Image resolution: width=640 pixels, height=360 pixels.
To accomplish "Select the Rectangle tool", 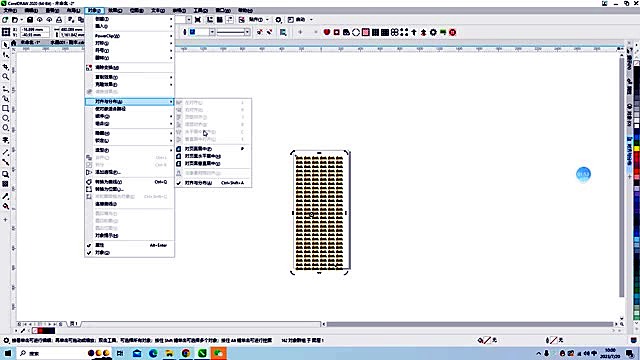I will [5, 109].
